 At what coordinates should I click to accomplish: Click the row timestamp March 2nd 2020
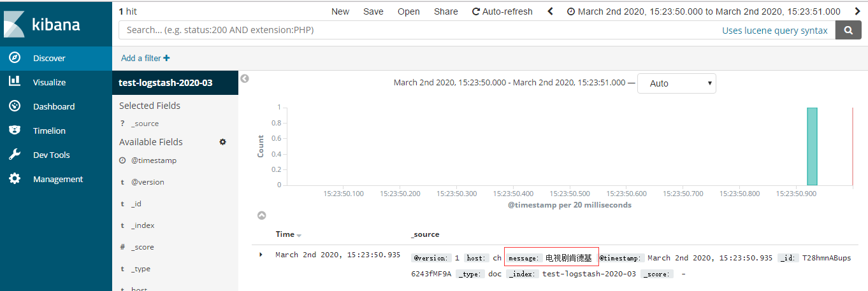point(338,255)
